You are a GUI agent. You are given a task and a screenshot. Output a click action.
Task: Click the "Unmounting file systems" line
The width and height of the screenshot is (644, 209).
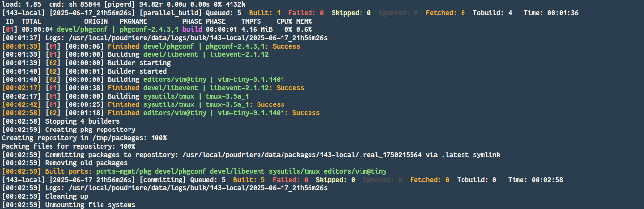click(90, 205)
